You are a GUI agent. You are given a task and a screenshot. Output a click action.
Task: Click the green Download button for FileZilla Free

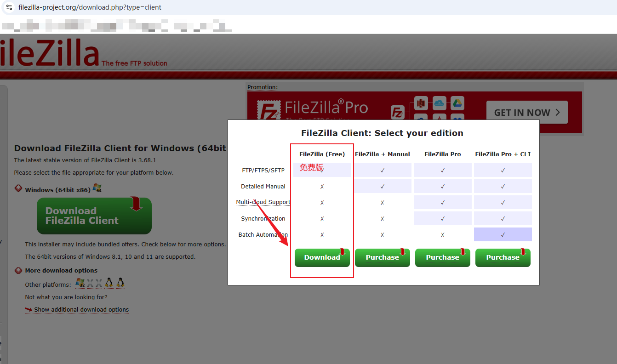tap(322, 257)
